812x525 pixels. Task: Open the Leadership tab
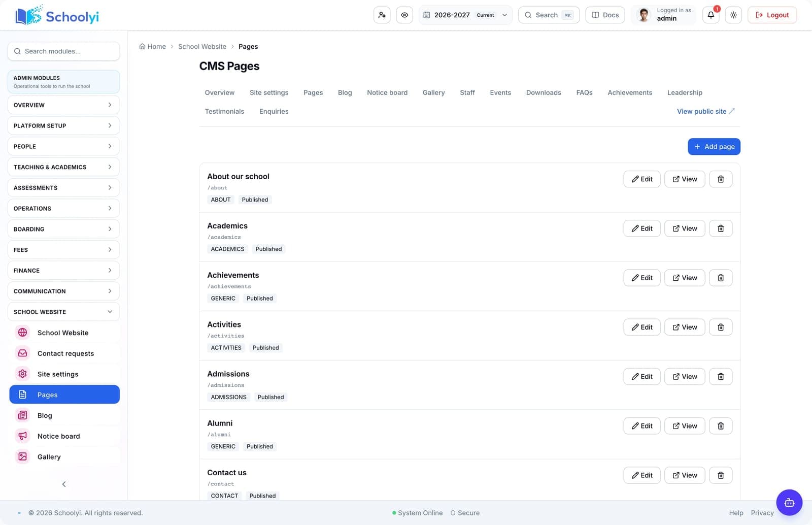685,92
